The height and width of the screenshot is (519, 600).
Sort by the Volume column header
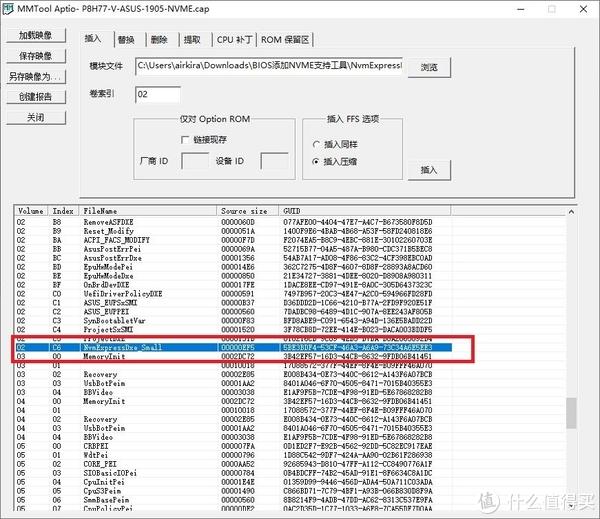[31, 211]
